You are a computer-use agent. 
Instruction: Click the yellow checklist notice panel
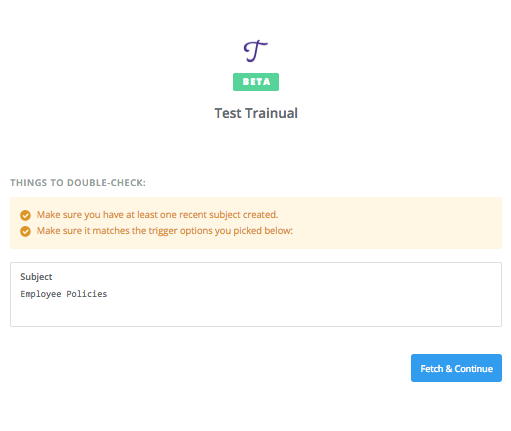click(x=256, y=223)
